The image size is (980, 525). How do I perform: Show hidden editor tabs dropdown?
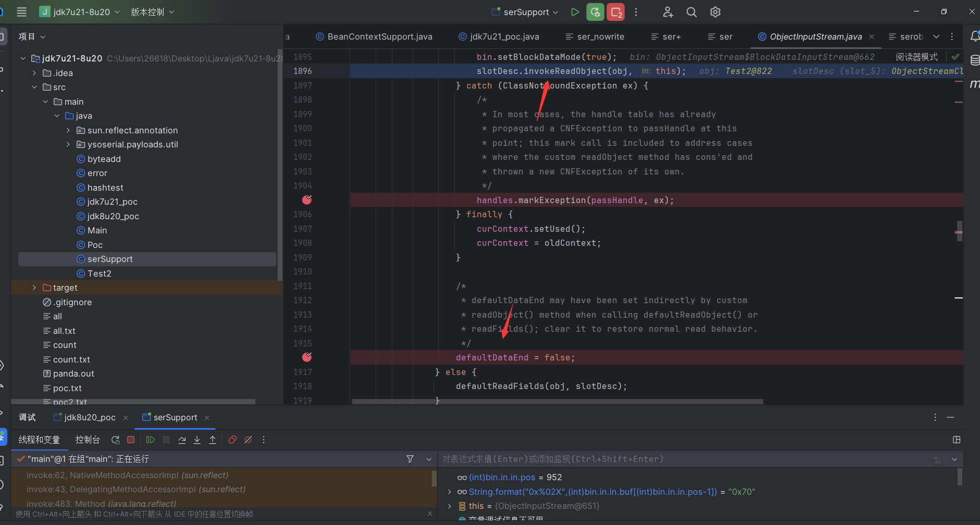[x=936, y=36]
